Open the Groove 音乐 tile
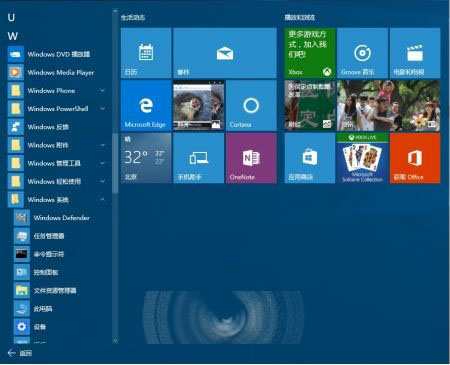Image resolution: width=450 pixels, height=365 pixels. pos(362,53)
